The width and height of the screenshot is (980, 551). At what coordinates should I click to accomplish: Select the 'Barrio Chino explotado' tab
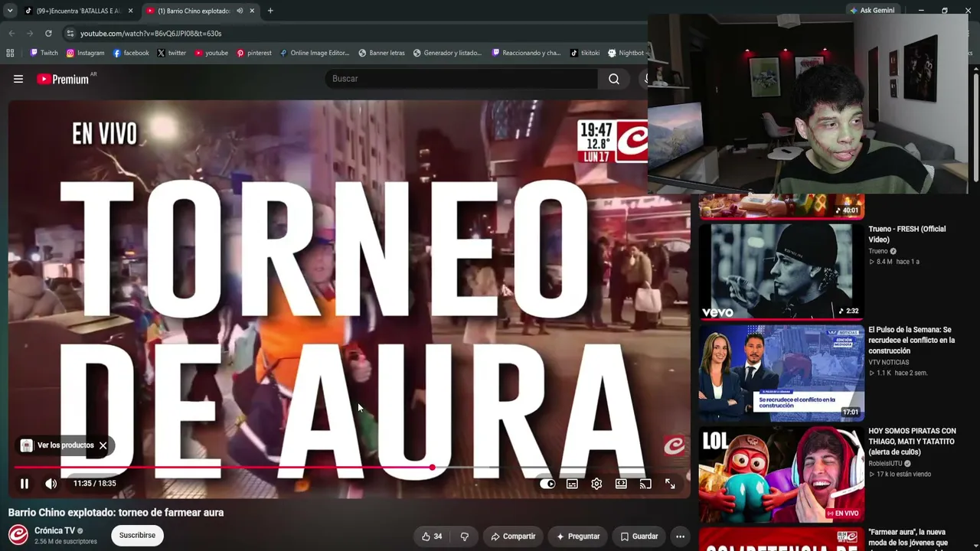coord(194,11)
